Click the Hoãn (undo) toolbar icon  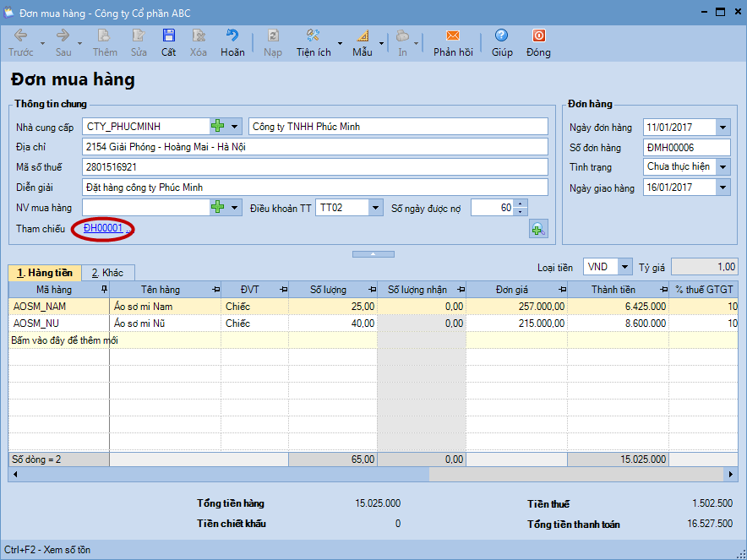(232, 36)
